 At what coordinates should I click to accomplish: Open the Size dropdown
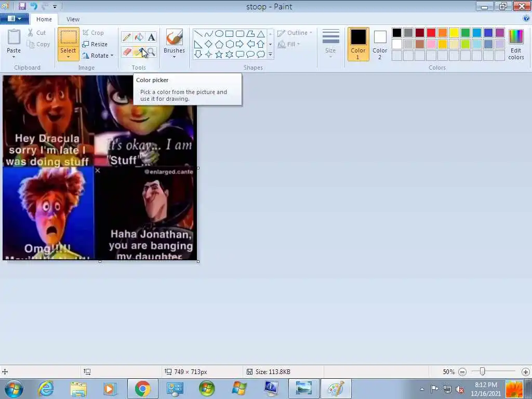(x=330, y=44)
